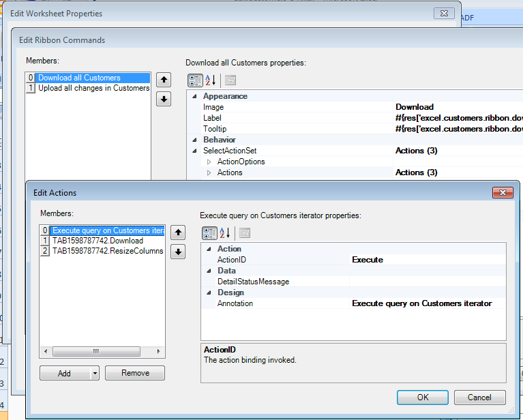Confirm Edit Actions with OK
This screenshot has width=523, height=420.
coord(423,397)
